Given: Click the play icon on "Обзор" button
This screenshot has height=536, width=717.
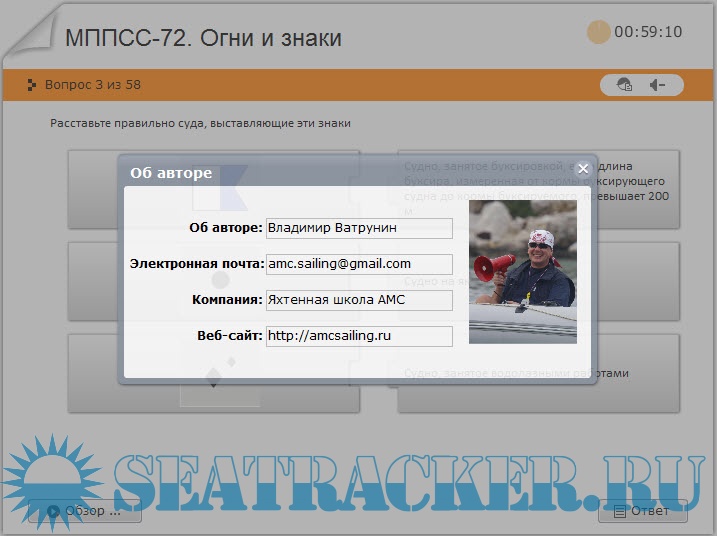Looking at the screenshot, I should [53, 511].
